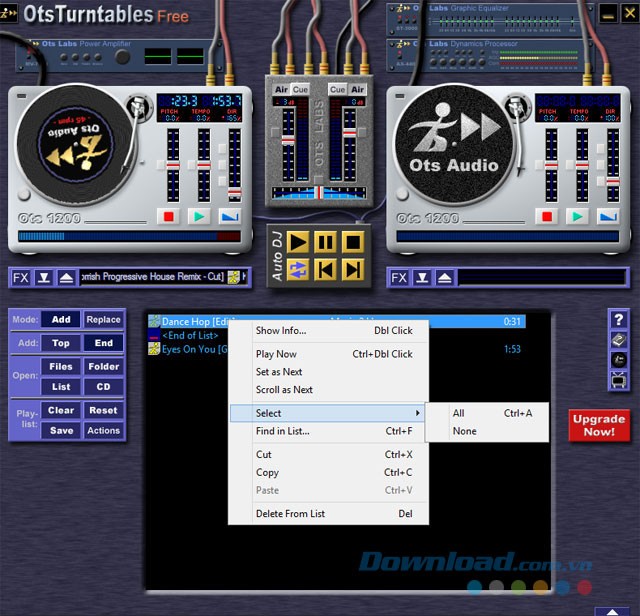Toggle the right mixer Cue button
This screenshot has width=640, height=616.
click(x=337, y=90)
